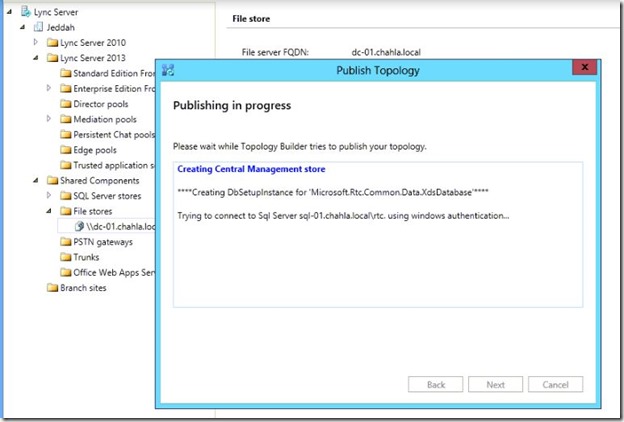
Task: Click the Persistent Chat pools folder icon
Action: (65, 134)
